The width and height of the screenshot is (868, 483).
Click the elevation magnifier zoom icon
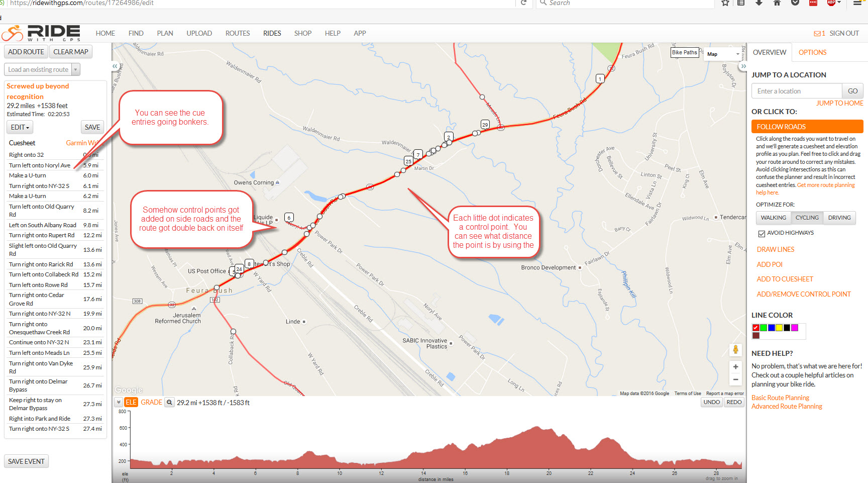tap(170, 402)
